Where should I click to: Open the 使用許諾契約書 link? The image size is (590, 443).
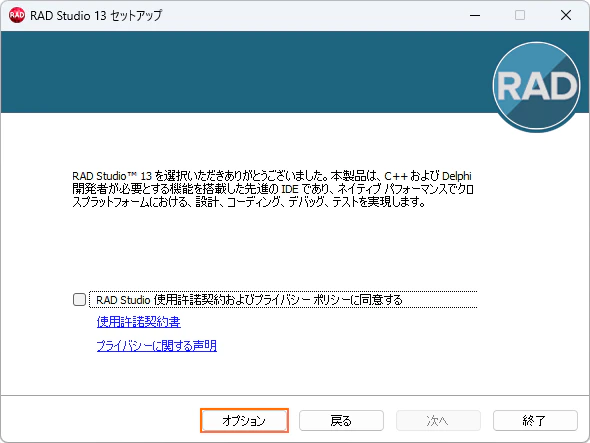point(138,322)
